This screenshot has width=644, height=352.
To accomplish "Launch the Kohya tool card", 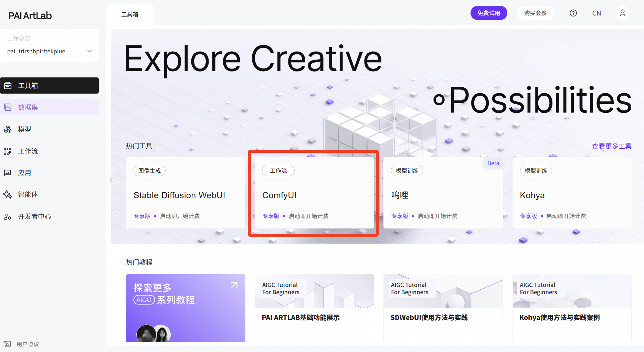I will (572, 193).
